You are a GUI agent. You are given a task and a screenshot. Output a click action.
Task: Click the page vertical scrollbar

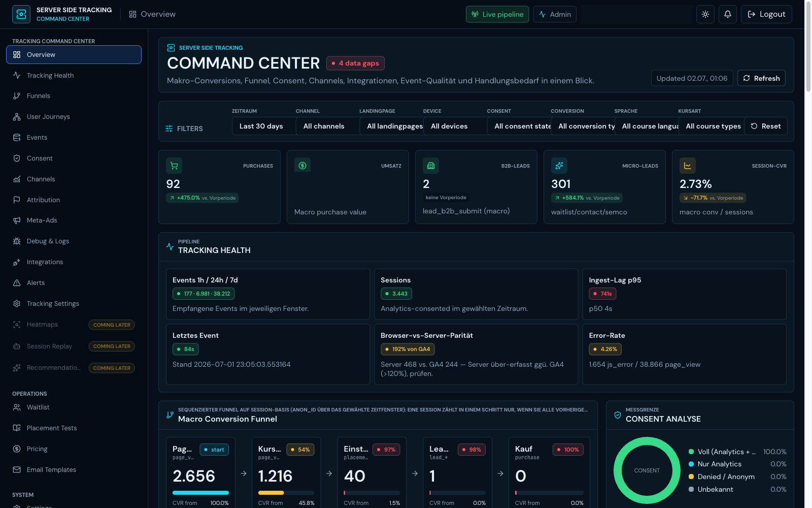[x=808, y=47]
